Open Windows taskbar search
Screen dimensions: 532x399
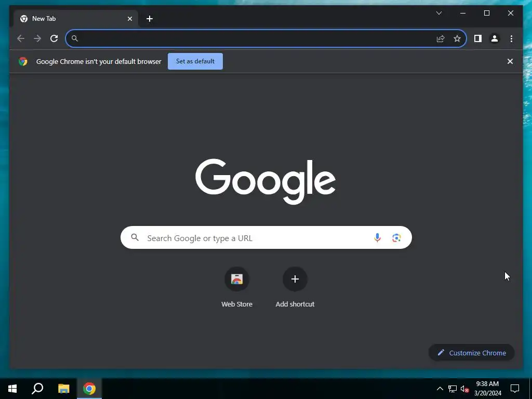pyautogui.click(x=37, y=389)
